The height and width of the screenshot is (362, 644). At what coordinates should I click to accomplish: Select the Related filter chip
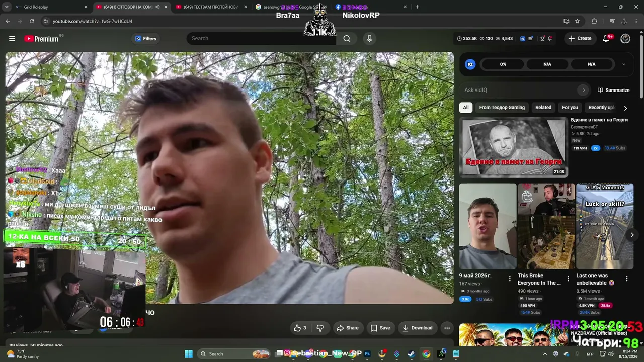point(543,107)
